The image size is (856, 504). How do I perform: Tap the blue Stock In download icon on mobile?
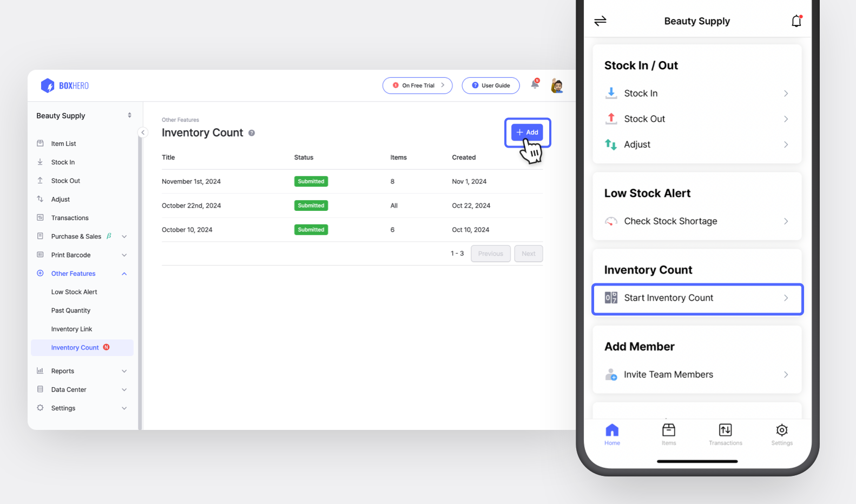611,93
